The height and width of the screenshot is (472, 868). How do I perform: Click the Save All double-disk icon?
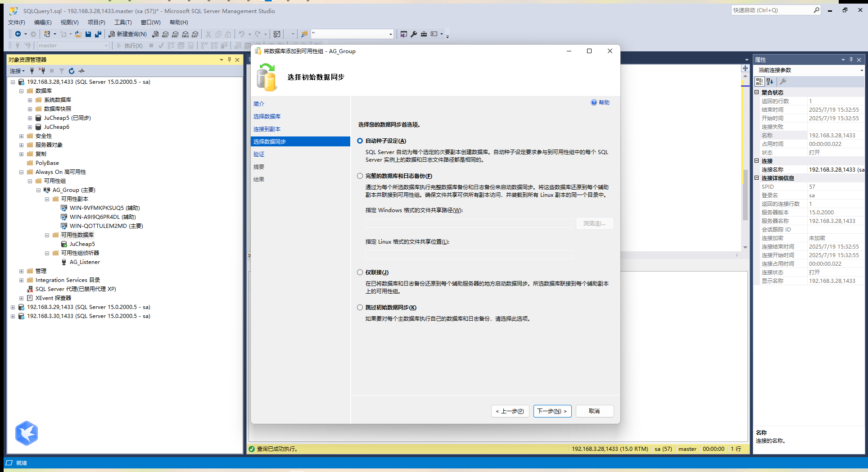point(98,34)
